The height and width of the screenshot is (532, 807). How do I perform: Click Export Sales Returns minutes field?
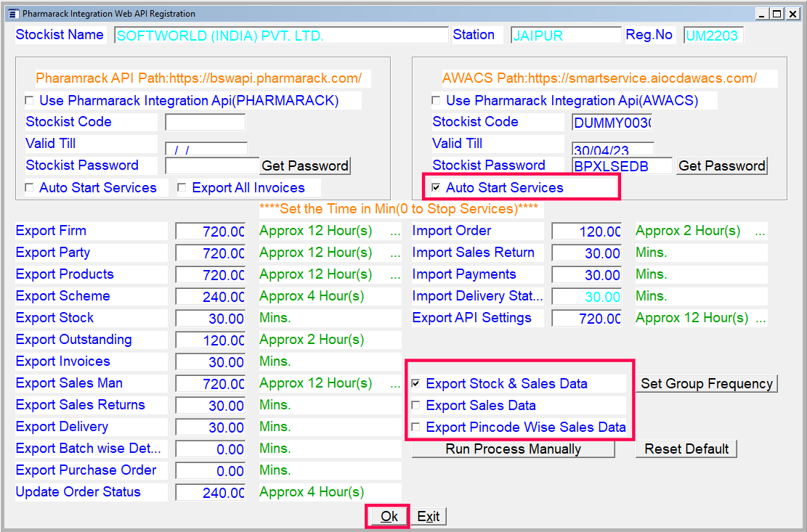coord(211,406)
